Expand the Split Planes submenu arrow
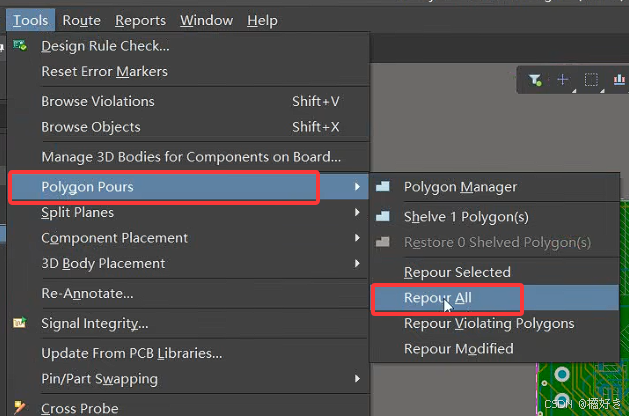Viewport: 629px width, 416px height. click(x=357, y=212)
